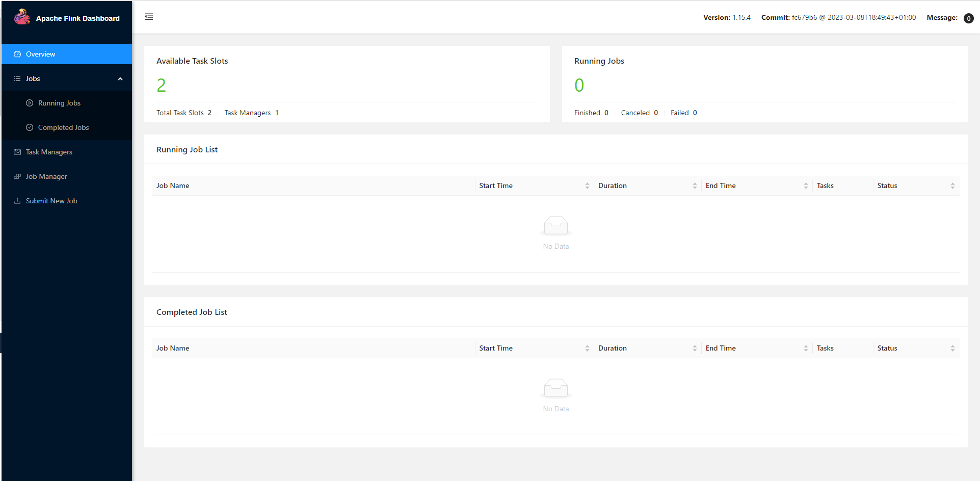Open the Job Manager menu item
This screenshot has width=980, height=481.
point(46,176)
